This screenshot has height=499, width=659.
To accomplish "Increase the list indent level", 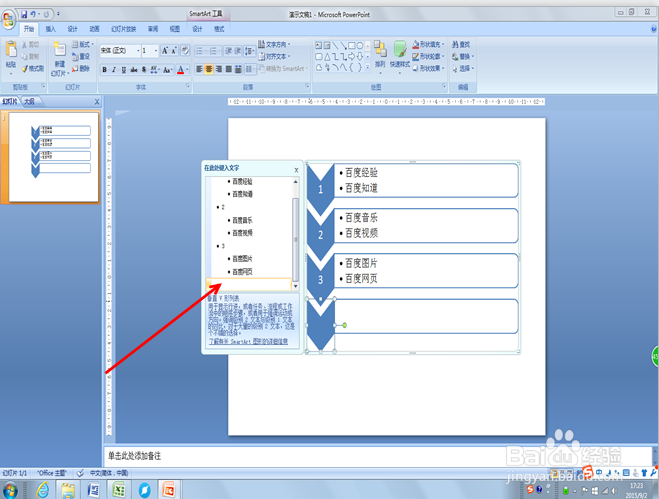I will [237, 51].
